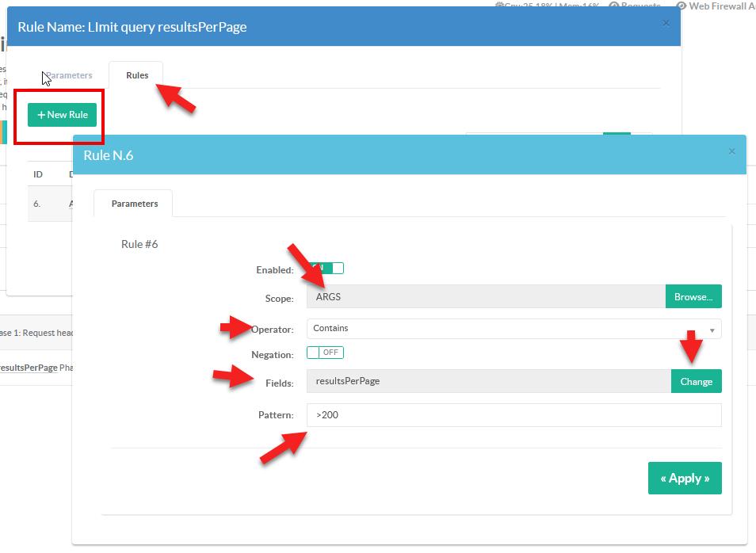Screen dimensions: 756x553
Task: Open the Requests item in the top bar
Action: pyautogui.click(x=634, y=6)
